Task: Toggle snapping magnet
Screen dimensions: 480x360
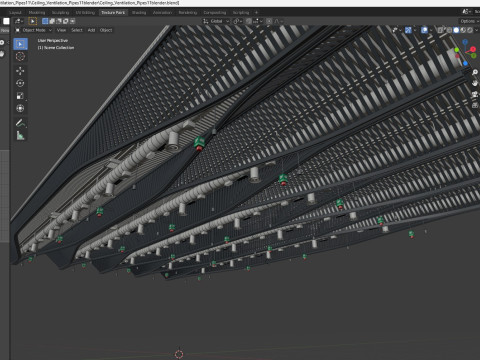Action: [249, 21]
